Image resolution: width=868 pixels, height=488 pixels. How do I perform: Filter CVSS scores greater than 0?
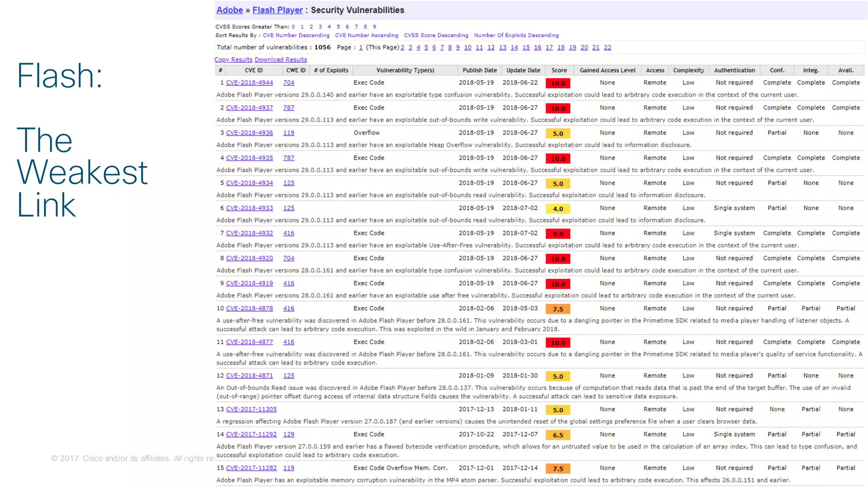point(293,27)
